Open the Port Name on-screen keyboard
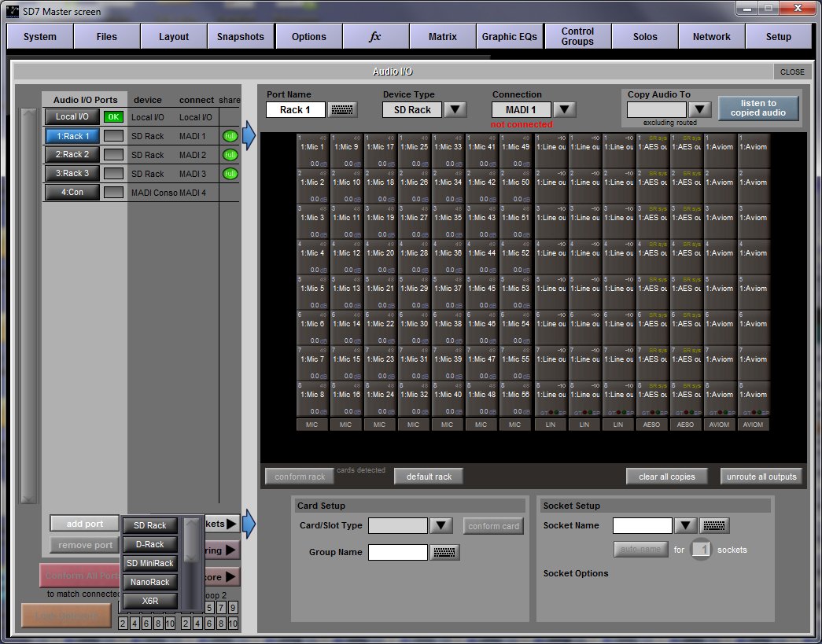 (342, 109)
